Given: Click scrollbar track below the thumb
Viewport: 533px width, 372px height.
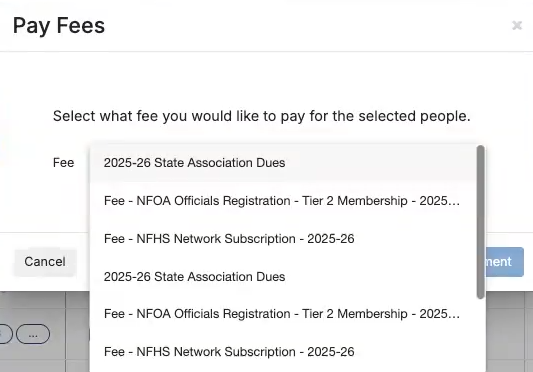Looking at the screenshot, I should click(480, 335).
